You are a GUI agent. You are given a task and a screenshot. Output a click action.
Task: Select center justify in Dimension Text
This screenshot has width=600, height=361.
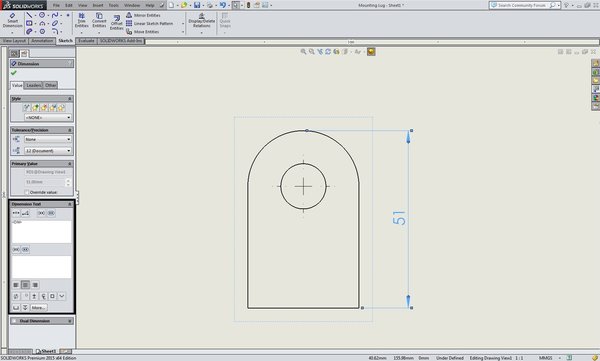click(26, 285)
